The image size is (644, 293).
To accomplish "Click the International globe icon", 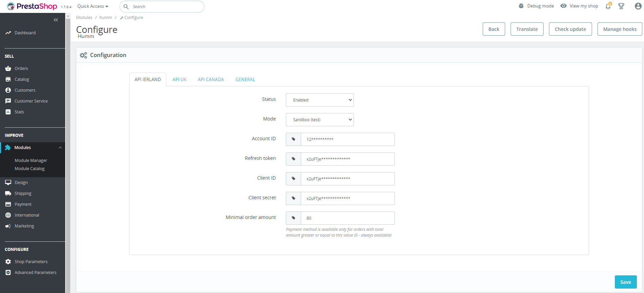I will point(8,215).
